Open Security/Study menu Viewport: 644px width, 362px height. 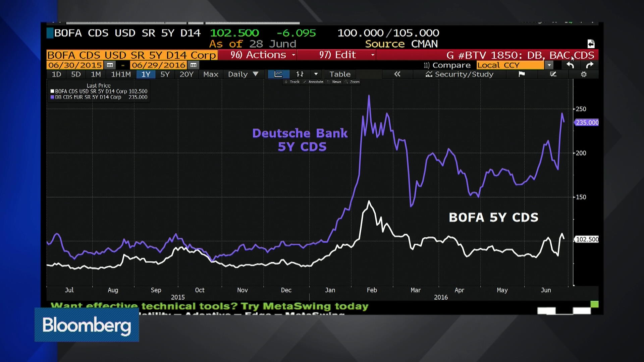tap(460, 74)
